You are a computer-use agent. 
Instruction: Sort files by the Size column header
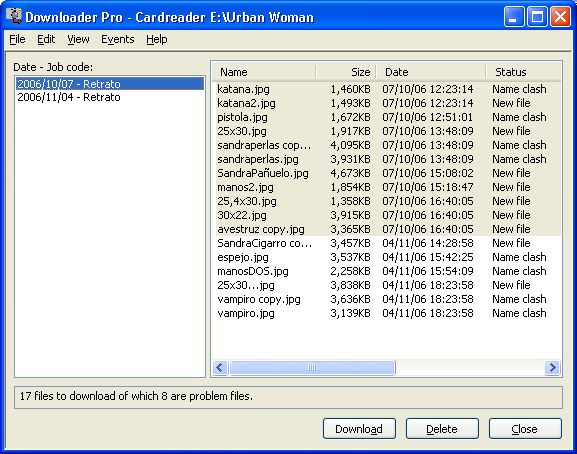click(346, 72)
